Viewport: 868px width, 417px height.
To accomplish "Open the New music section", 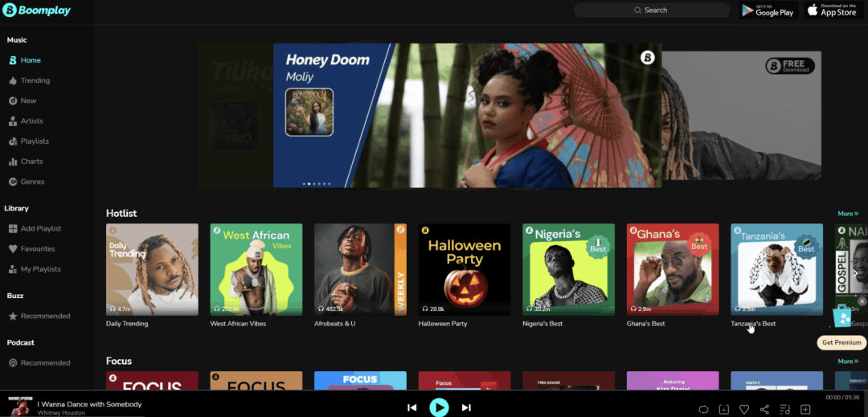I will (23, 100).
